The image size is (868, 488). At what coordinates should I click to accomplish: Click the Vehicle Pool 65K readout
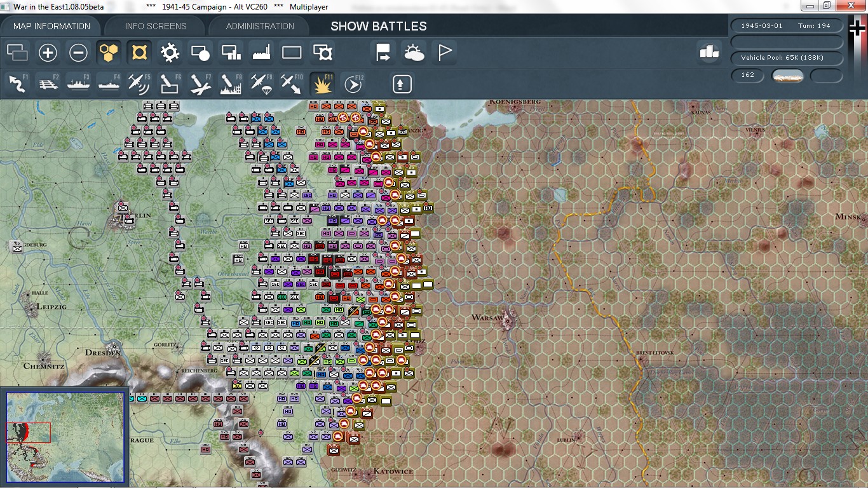(x=787, y=58)
